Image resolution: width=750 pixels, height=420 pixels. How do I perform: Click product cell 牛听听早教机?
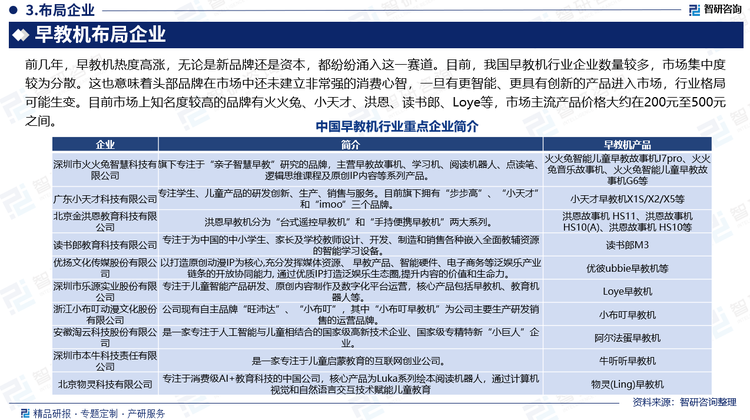coord(627,361)
